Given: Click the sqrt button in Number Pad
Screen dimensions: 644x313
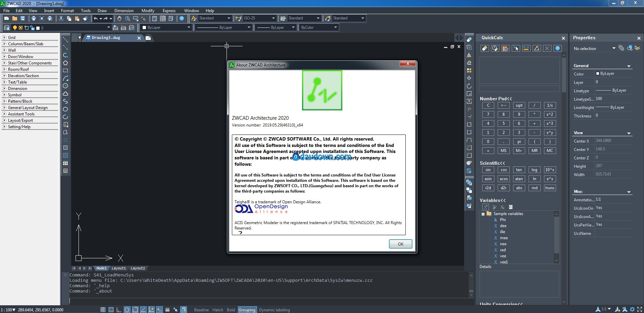Looking at the screenshot, I should pyautogui.click(x=519, y=105).
